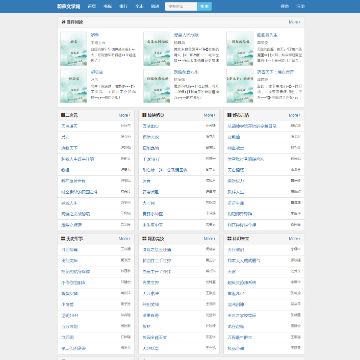Focus the search box in the top navbar
This screenshot has width=360, height=360.
181,6
